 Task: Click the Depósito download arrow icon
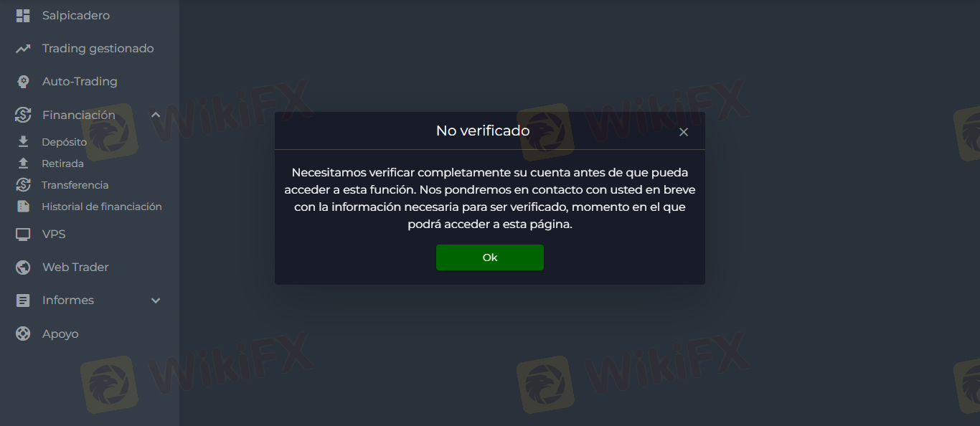click(23, 142)
